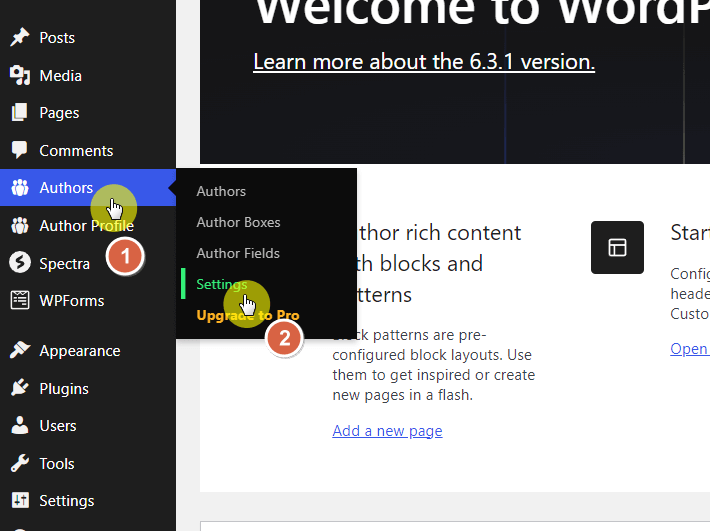Follow the Learn more about 6.3.1 link
This screenshot has height=531, width=710.
(424, 62)
